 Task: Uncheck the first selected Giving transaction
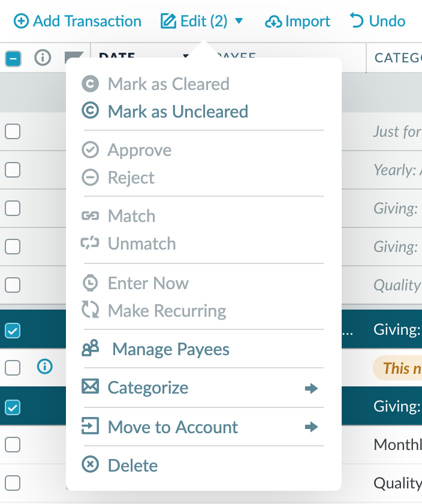(13, 329)
